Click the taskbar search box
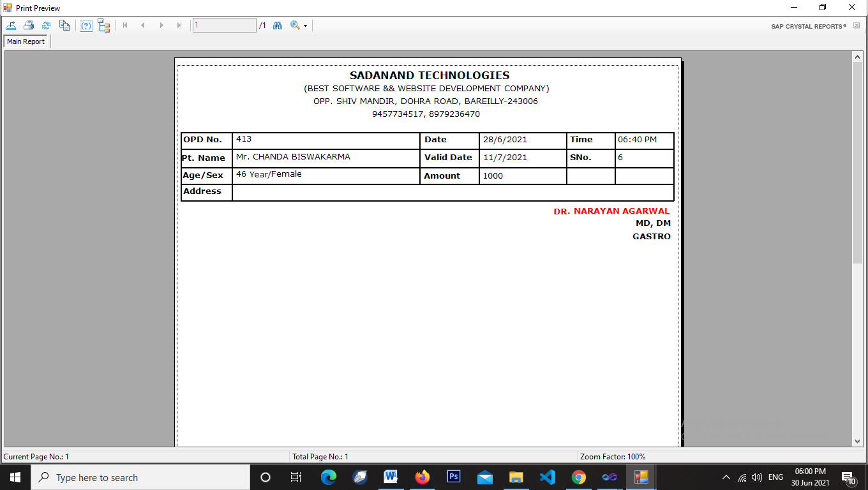 pos(140,477)
